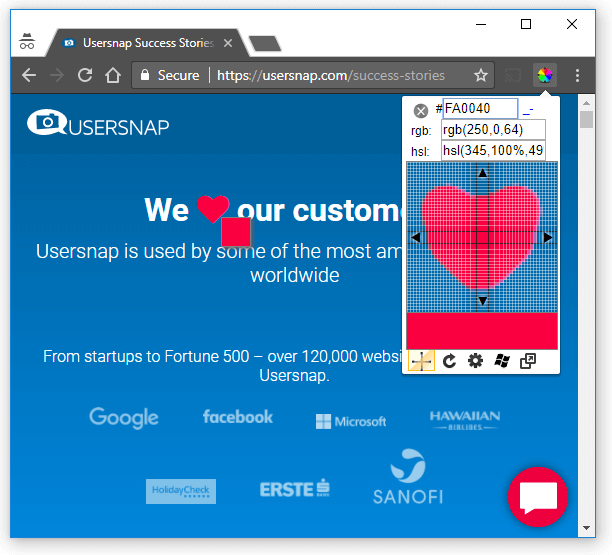The width and height of the screenshot is (612, 555).
Task: Close the Usersnap Success Stories tab
Action: 228,43
